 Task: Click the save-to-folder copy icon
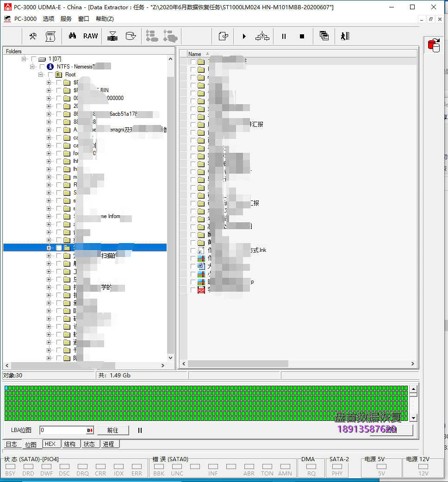[x=224, y=36]
